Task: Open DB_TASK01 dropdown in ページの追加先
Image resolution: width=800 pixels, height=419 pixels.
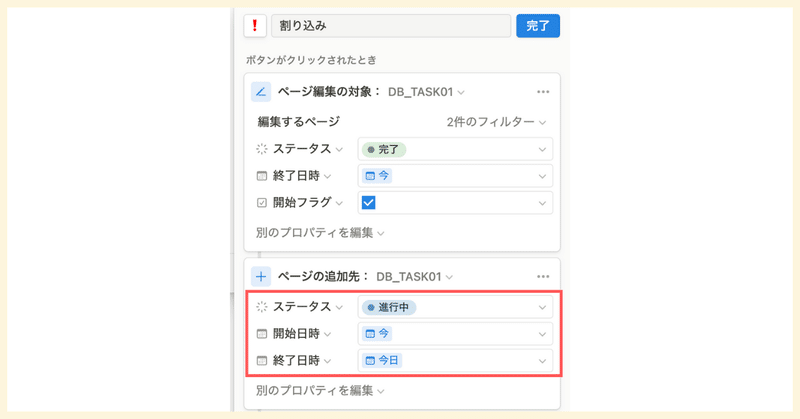Action: point(414,277)
